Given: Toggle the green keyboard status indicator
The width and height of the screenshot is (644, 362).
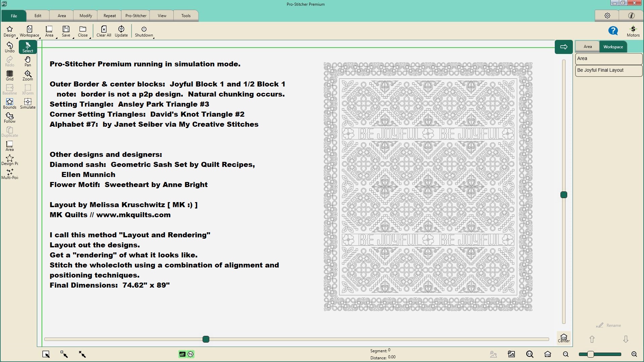Looking at the screenshot, I should pos(182,354).
